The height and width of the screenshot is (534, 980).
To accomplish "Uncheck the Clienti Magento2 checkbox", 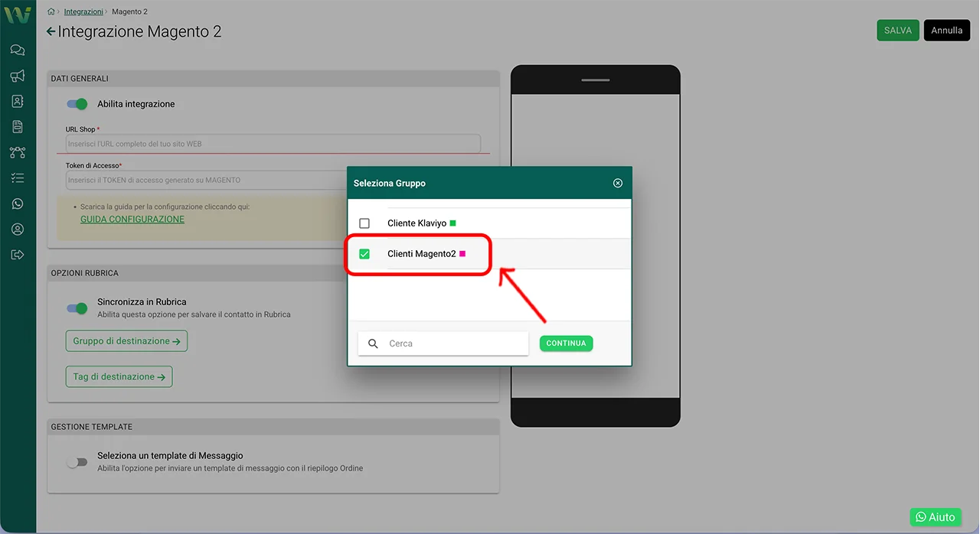I will click(364, 254).
